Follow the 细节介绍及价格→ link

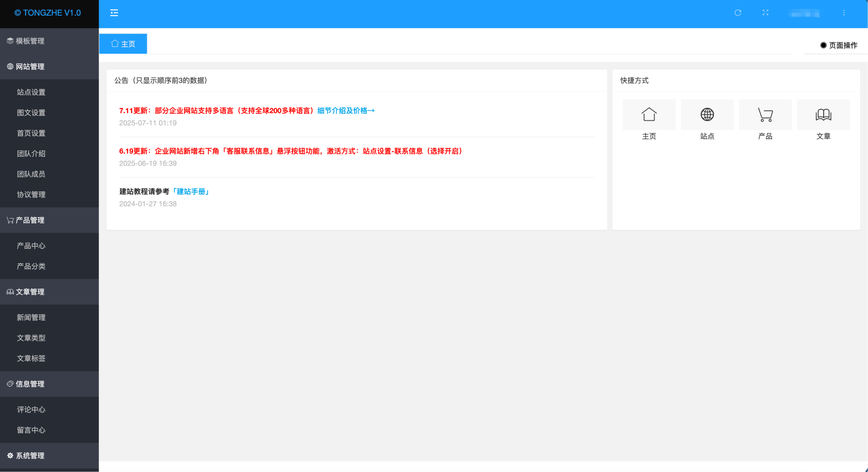click(346, 111)
